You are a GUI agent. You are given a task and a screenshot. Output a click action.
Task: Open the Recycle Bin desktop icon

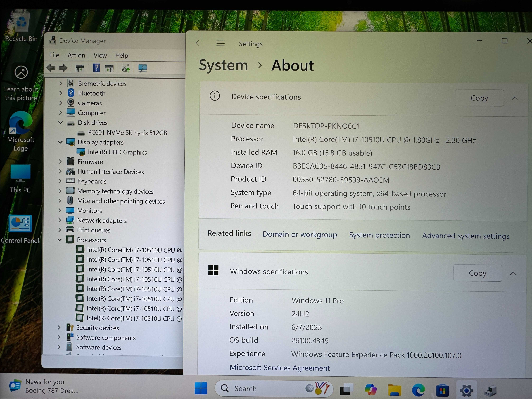click(21, 27)
